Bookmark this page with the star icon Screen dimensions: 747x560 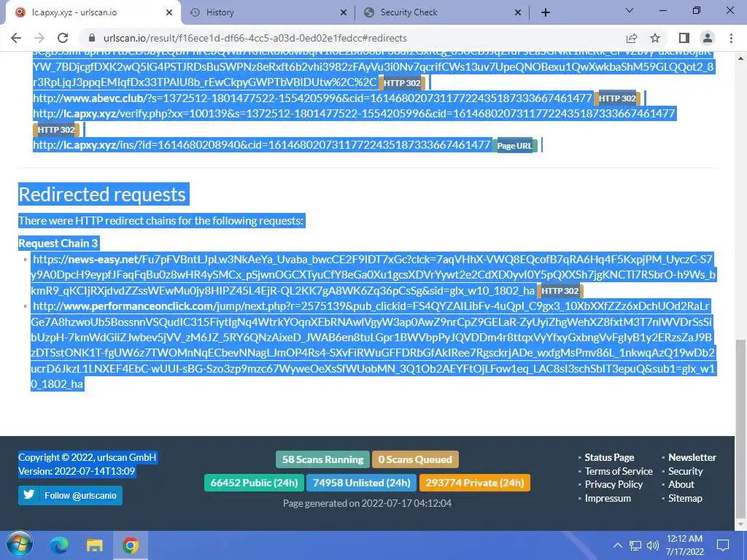pyautogui.click(x=655, y=38)
